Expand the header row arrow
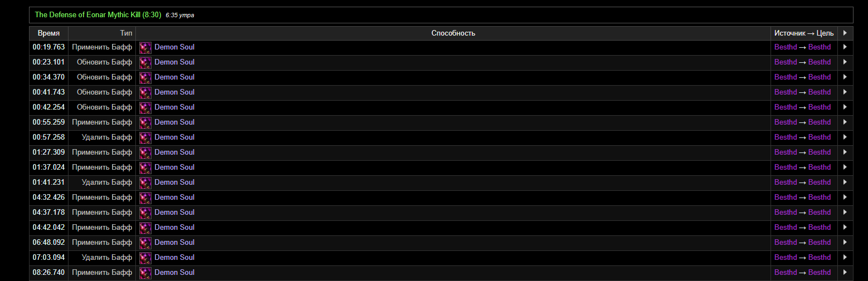Image resolution: width=868 pixels, height=281 pixels. point(845,33)
